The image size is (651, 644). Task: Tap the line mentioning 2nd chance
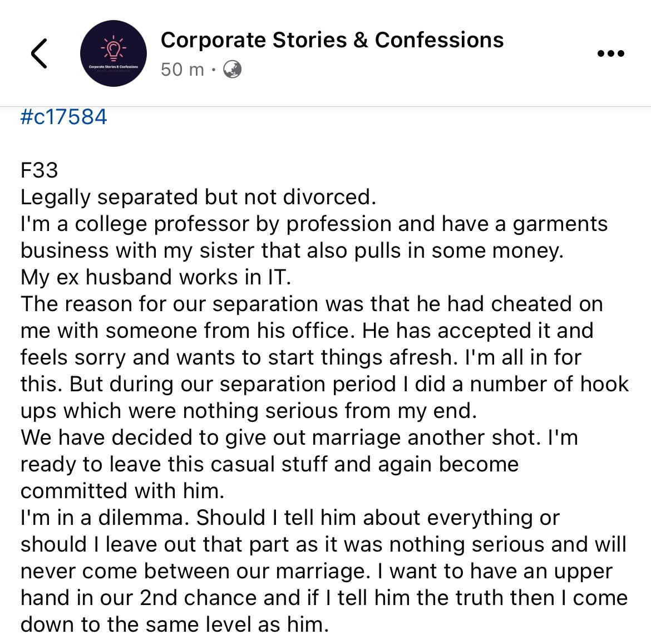point(324,597)
